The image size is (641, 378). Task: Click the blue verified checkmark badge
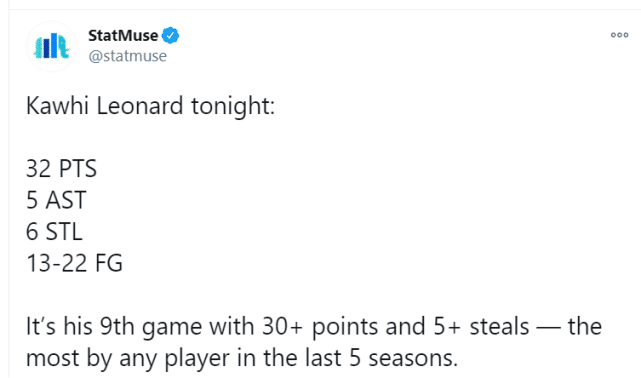(170, 36)
